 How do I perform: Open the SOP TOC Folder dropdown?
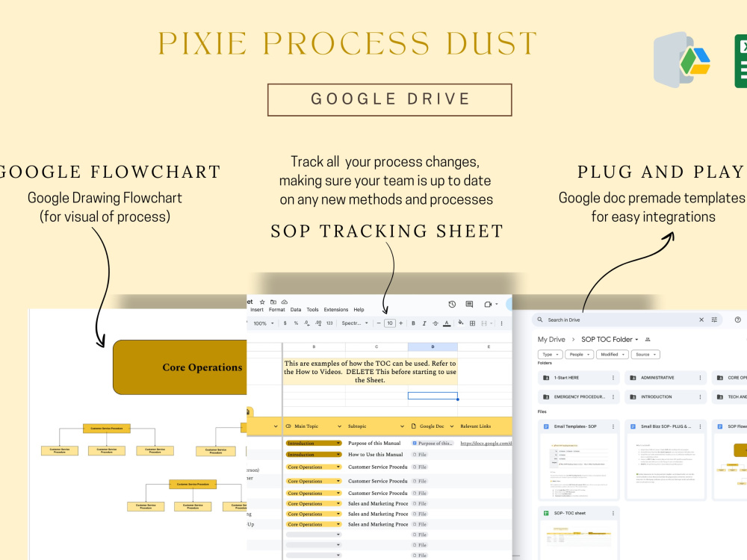(x=610, y=340)
